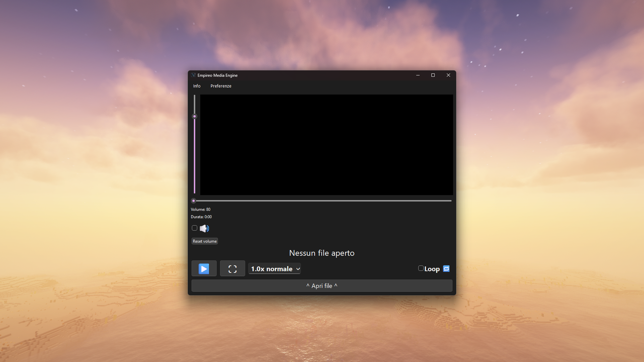This screenshot has width=644, height=362.
Task: Close the Empireo Media Engine window
Action: tap(448, 75)
